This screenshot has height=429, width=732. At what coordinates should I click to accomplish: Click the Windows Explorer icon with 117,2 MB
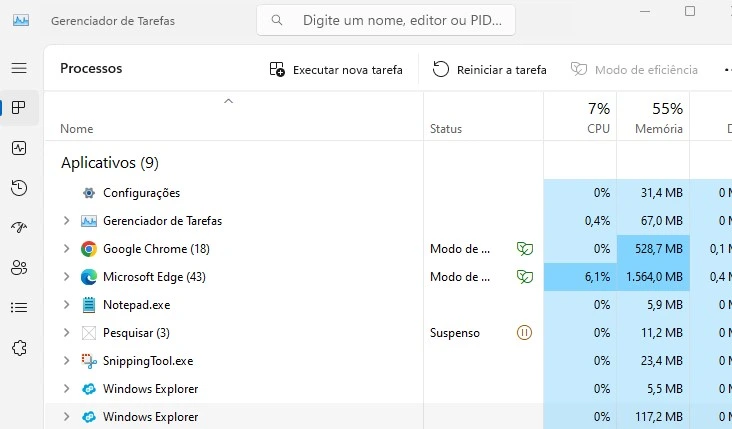[x=89, y=417]
